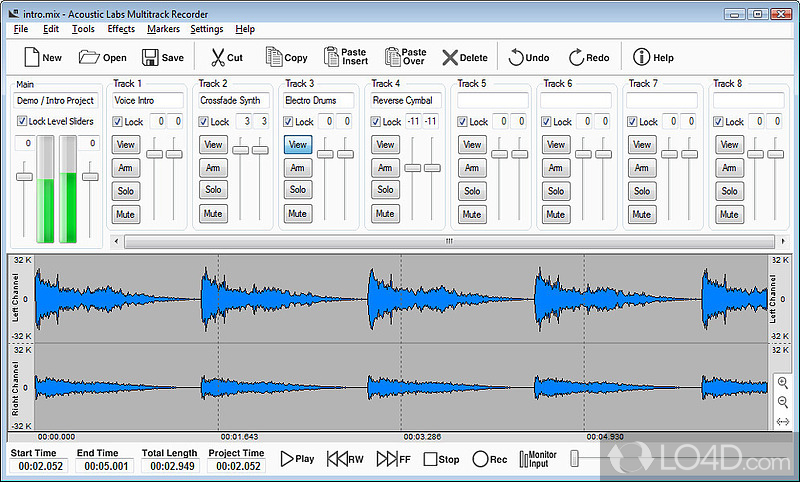Open the Markers menu

163,29
